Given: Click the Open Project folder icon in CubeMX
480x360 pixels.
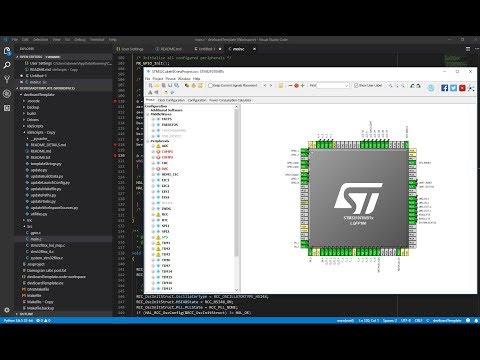Looking at the screenshot, I should (x=157, y=86).
